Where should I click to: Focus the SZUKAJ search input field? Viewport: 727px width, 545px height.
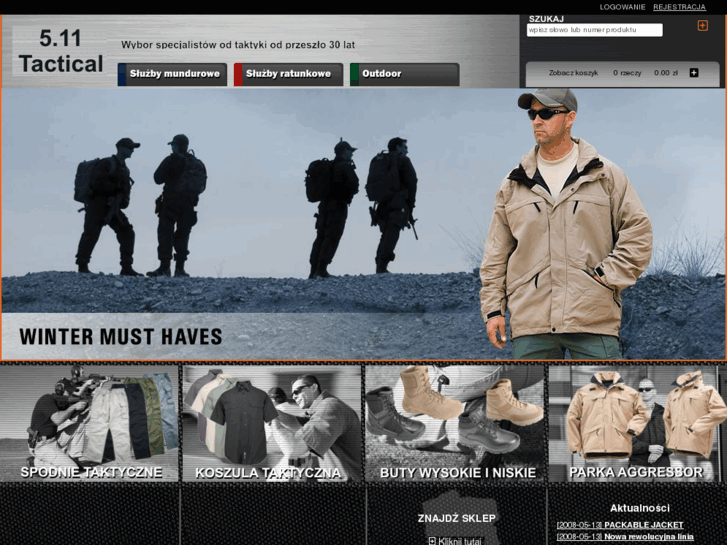594,30
